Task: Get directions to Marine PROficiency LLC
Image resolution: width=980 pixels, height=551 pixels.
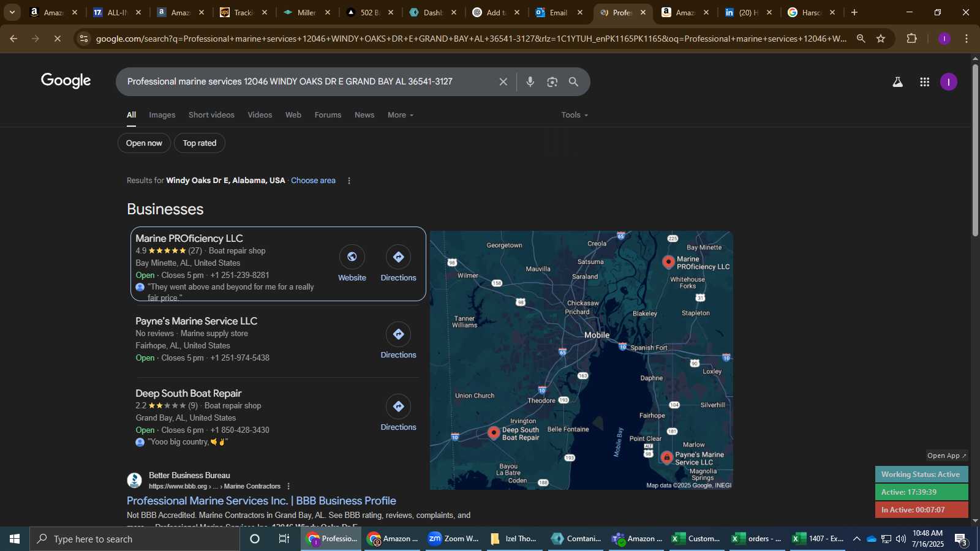Action: 399,257
